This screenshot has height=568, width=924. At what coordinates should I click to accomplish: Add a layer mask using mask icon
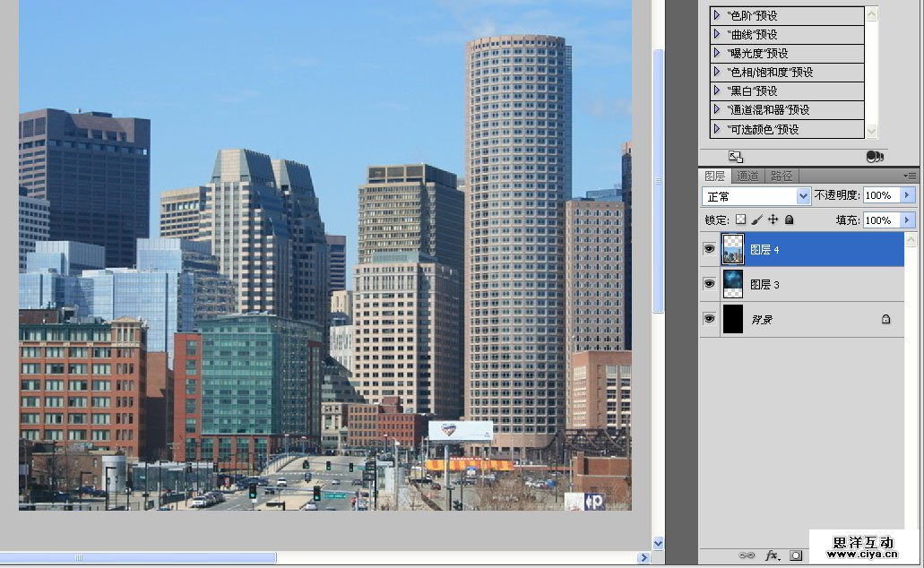(x=796, y=555)
